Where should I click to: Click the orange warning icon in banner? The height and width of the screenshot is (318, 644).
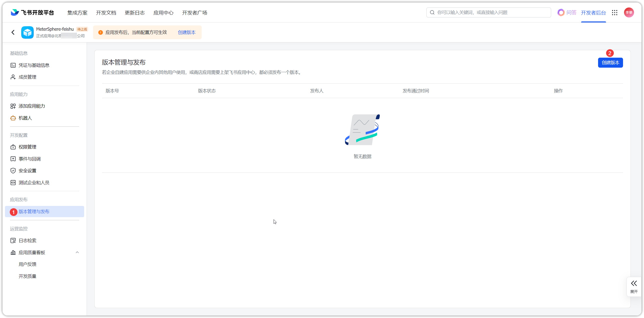pyautogui.click(x=101, y=32)
